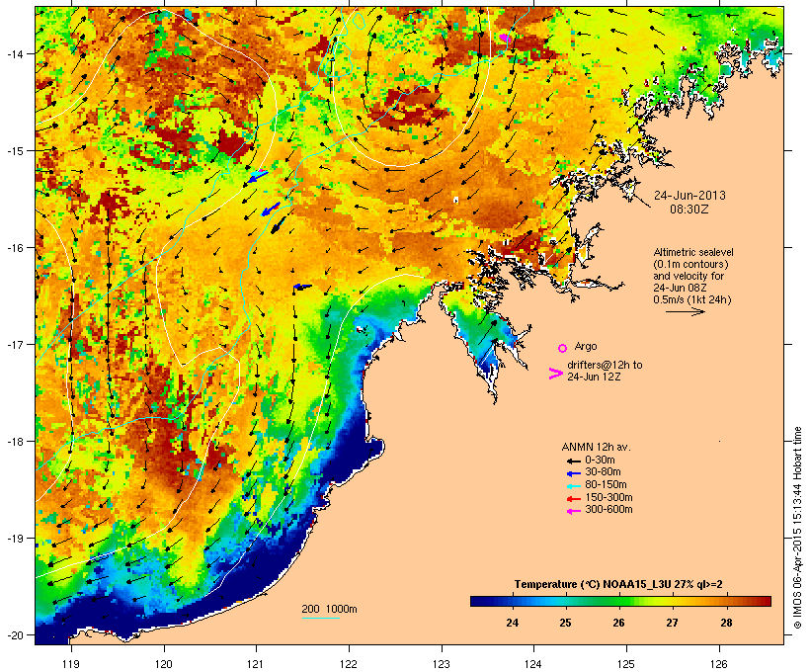The image size is (810, 672).
Task: Click the 0.5m/s (1kt 24h) scale text
Action: pyautogui.click(x=692, y=299)
